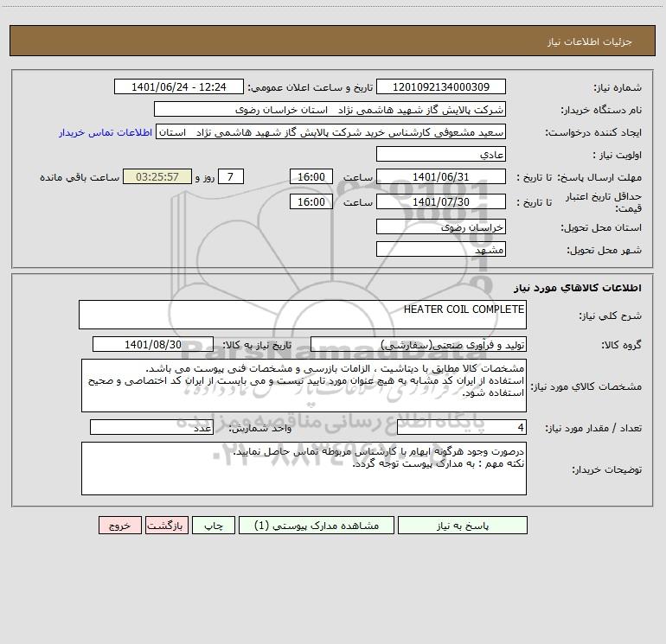Click the label واحد شمارش

click(x=260, y=428)
